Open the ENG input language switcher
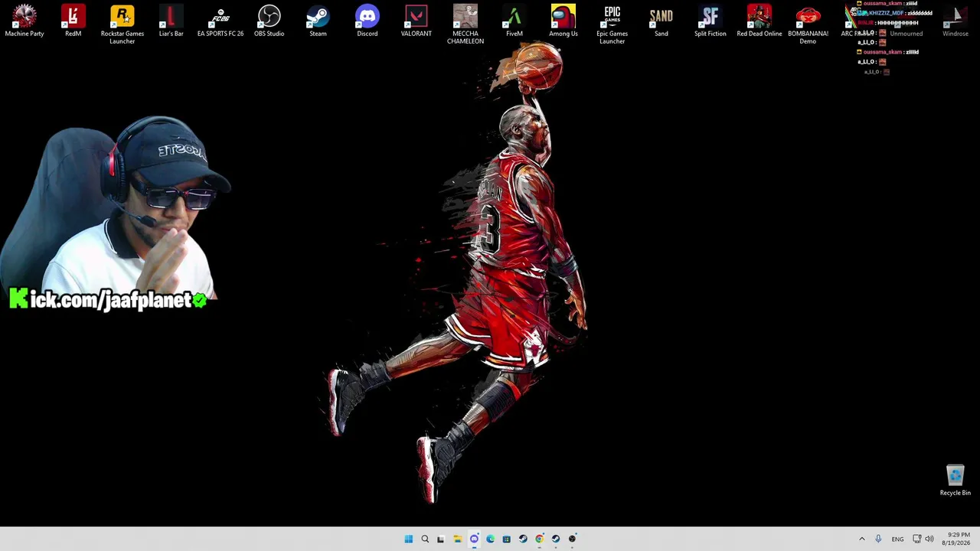 897,539
